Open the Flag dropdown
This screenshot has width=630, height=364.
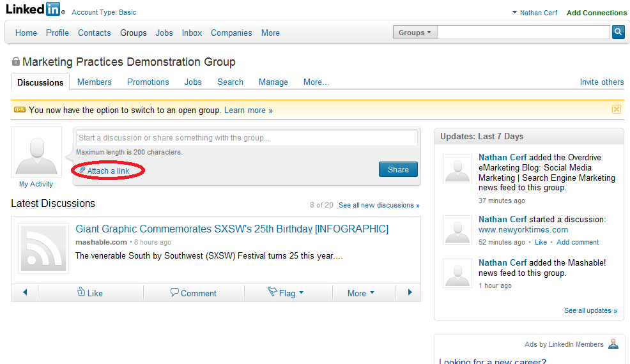[x=286, y=293]
